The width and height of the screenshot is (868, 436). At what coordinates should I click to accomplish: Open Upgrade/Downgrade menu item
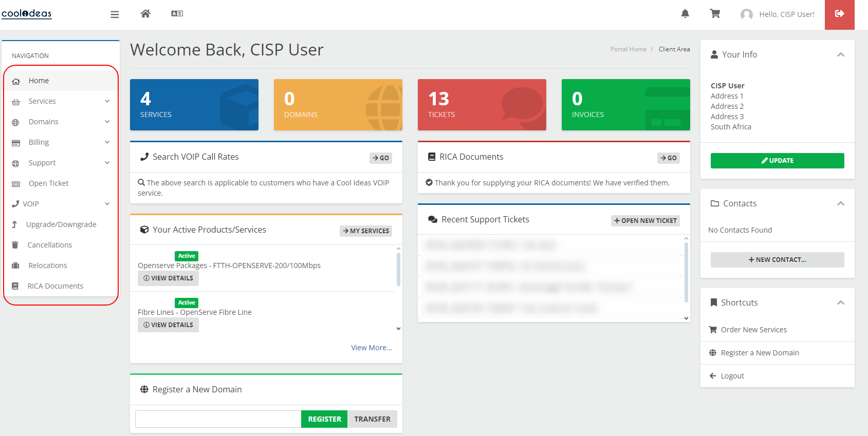click(61, 224)
